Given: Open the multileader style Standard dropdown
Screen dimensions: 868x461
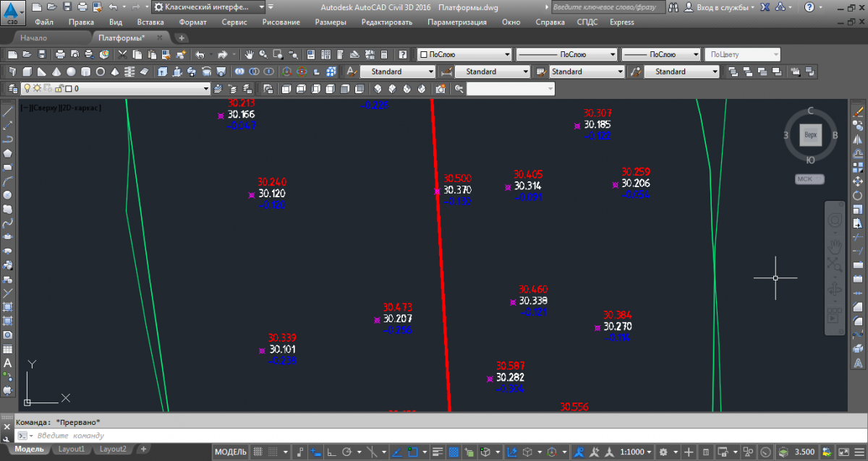Looking at the screenshot, I should pos(682,72).
